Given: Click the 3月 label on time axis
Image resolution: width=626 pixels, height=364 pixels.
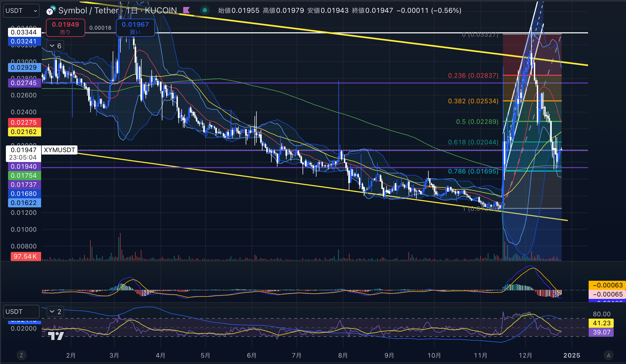Looking at the screenshot, I should coord(114,355).
